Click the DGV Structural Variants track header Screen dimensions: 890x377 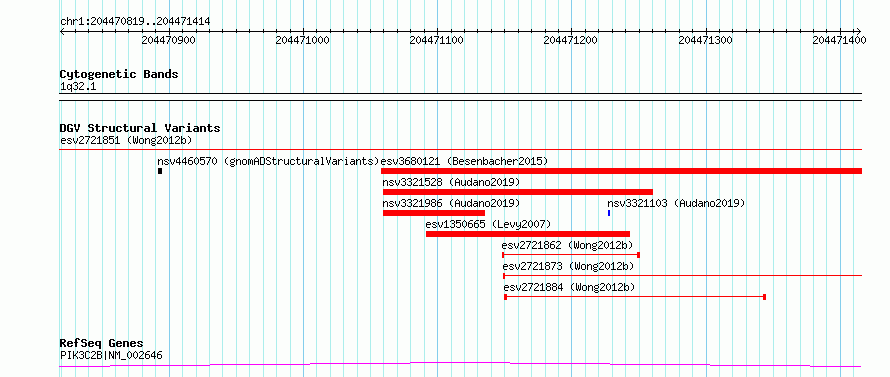pos(140,128)
